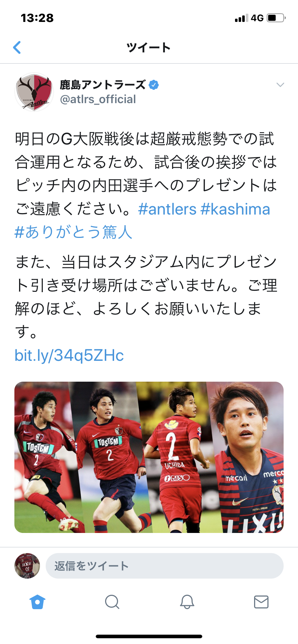Expand the tweet options chevron
Image resolution: width=298 pixels, height=644 pixels.
click(x=280, y=85)
